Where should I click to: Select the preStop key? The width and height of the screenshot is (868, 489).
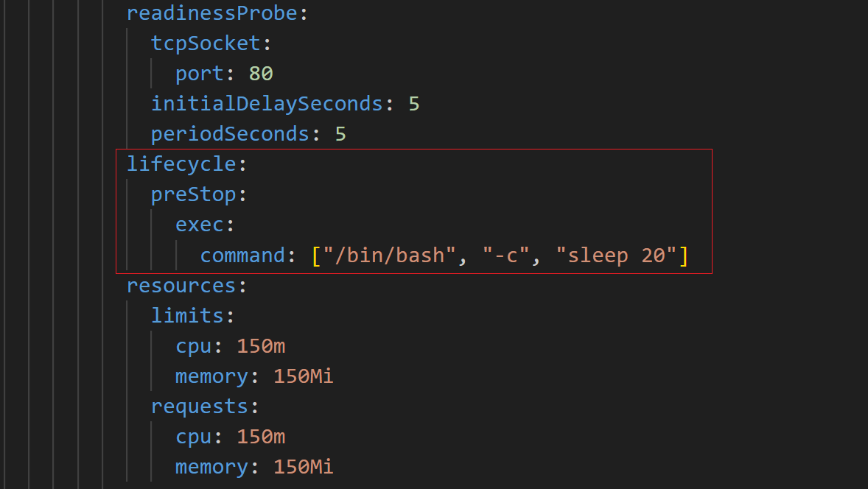coord(194,194)
